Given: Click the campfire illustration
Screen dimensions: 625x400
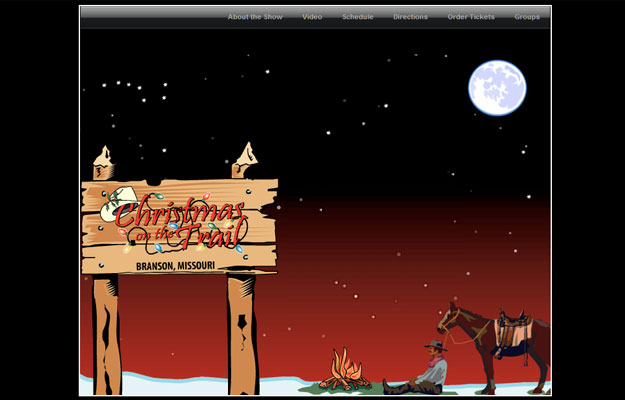Looking at the screenshot, I should tap(346, 369).
